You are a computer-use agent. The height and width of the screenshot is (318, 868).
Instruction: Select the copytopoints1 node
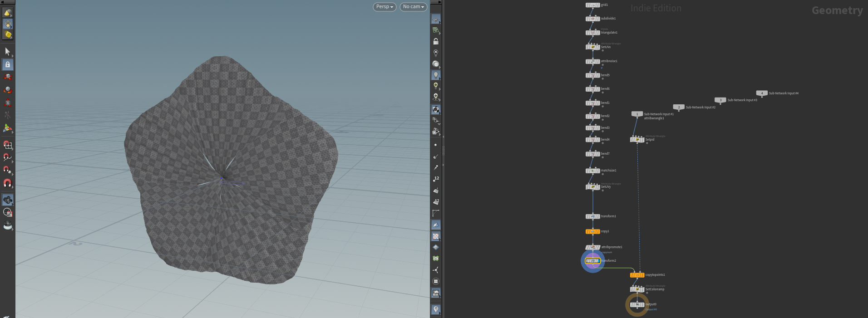pyautogui.click(x=637, y=275)
